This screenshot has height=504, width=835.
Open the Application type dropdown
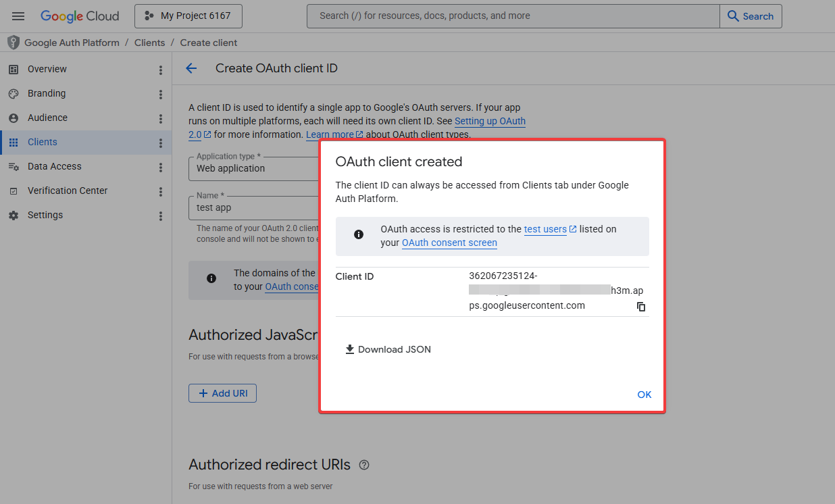(x=254, y=168)
